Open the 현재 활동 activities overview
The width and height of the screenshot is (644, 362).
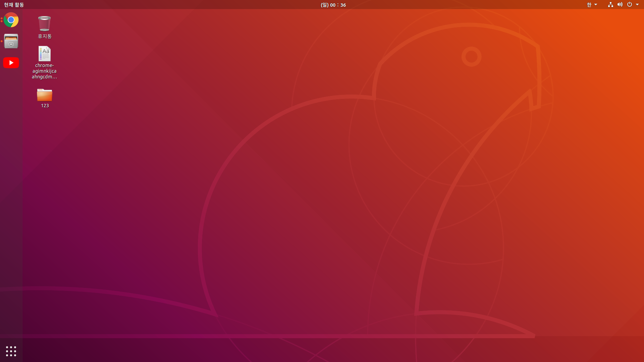pyautogui.click(x=14, y=5)
